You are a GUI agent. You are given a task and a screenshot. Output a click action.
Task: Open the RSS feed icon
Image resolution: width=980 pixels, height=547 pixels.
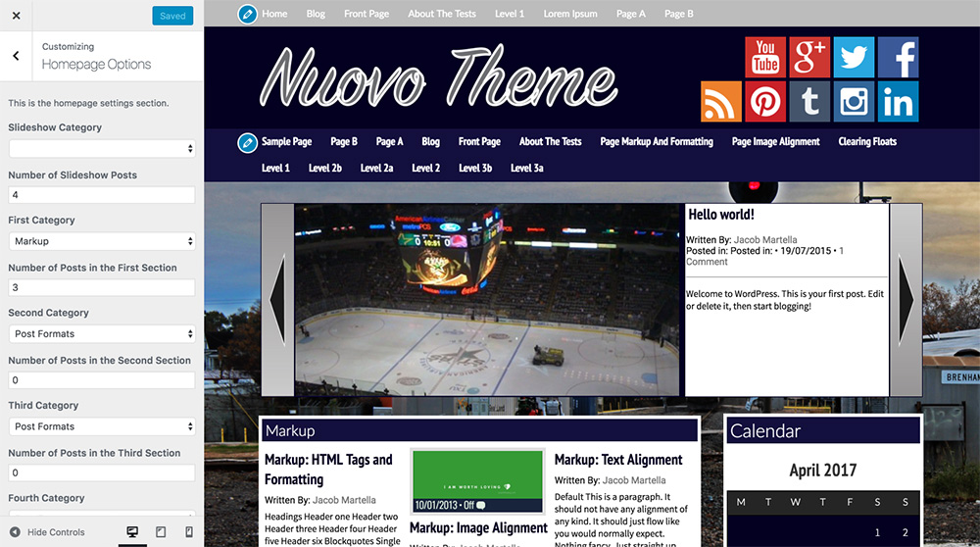721,101
